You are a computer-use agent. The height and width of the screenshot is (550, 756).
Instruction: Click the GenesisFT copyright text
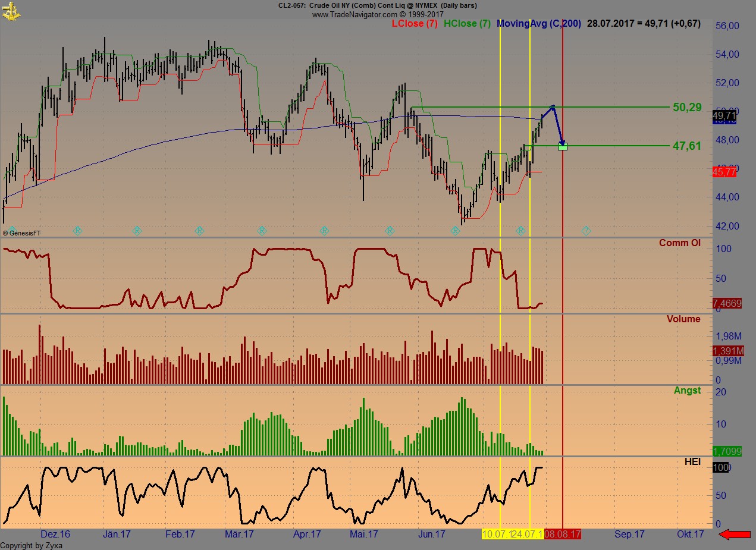coord(21,234)
